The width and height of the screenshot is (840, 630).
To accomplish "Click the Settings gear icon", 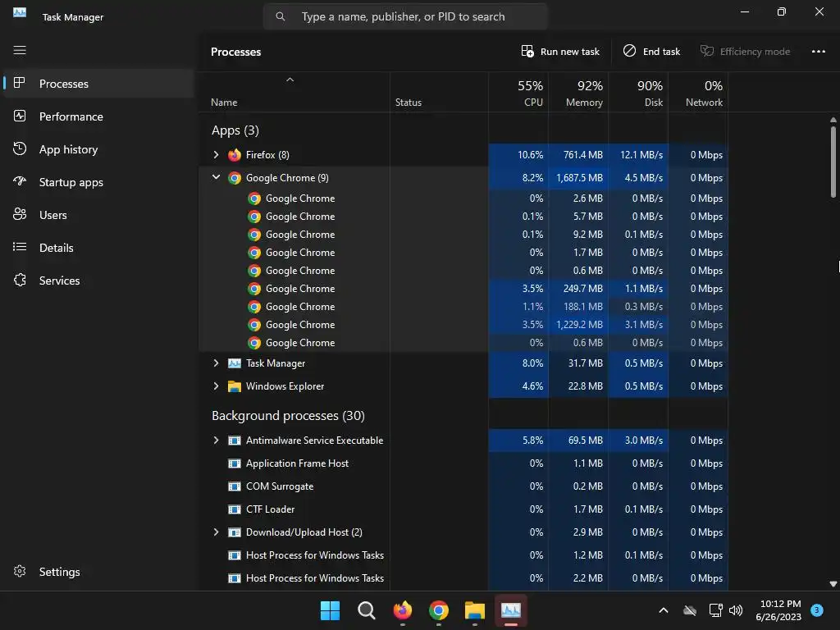I will pyautogui.click(x=20, y=572).
